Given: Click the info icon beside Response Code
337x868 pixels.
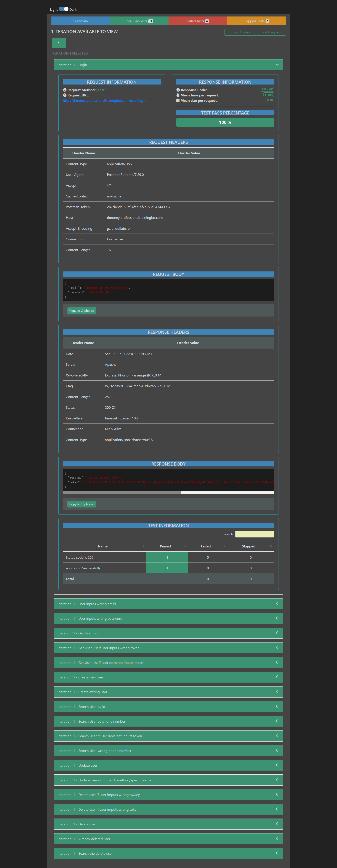Looking at the screenshot, I should (x=178, y=90).
